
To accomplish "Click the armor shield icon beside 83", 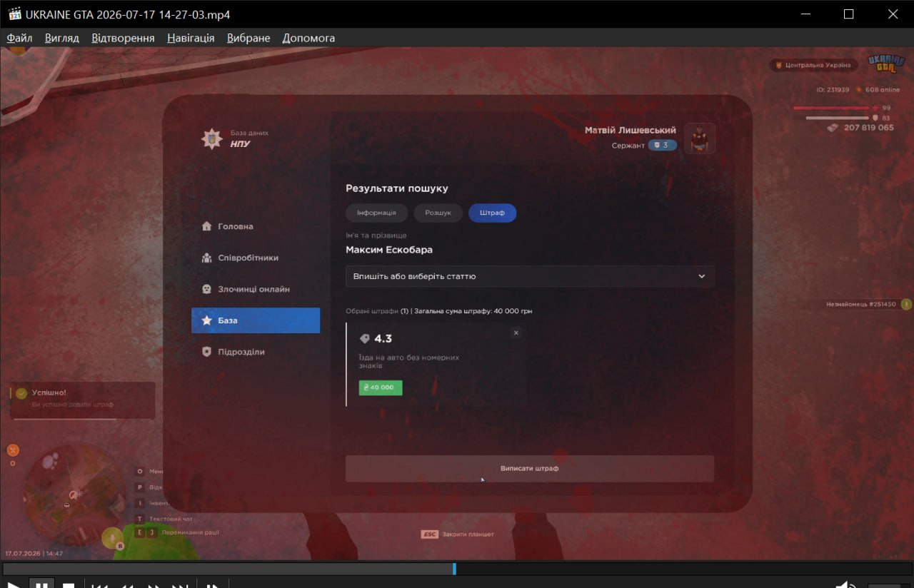I will pyautogui.click(x=875, y=118).
